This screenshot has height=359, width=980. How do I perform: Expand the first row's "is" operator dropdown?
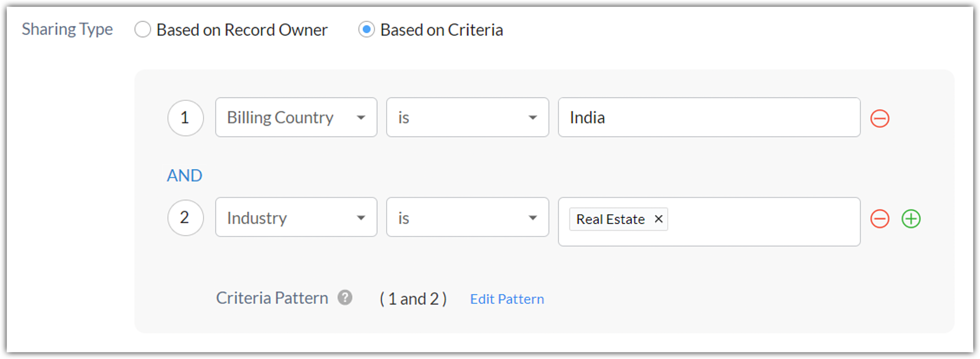(x=467, y=118)
